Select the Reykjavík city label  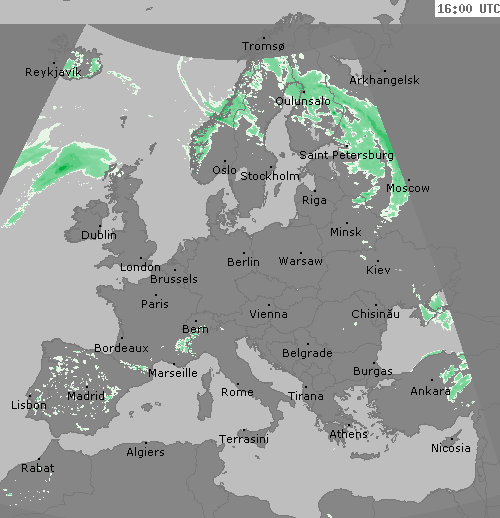tap(53, 72)
